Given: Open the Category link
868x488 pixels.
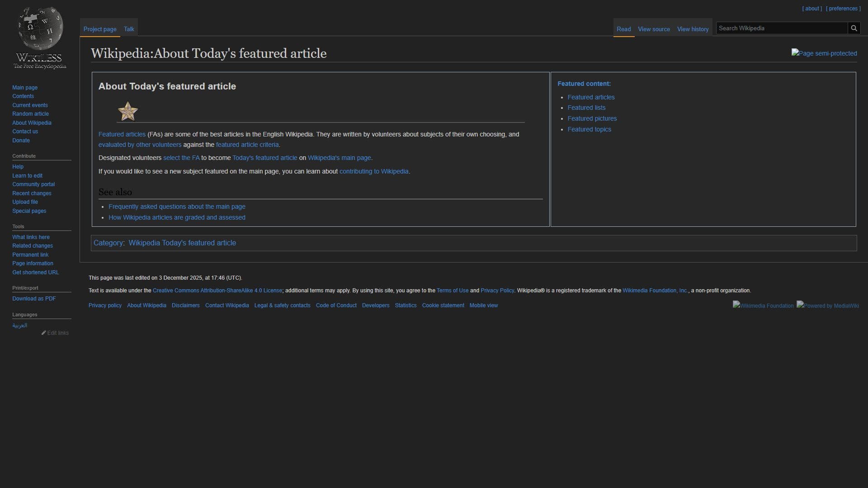Looking at the screenshot, I should click(108, 243).
